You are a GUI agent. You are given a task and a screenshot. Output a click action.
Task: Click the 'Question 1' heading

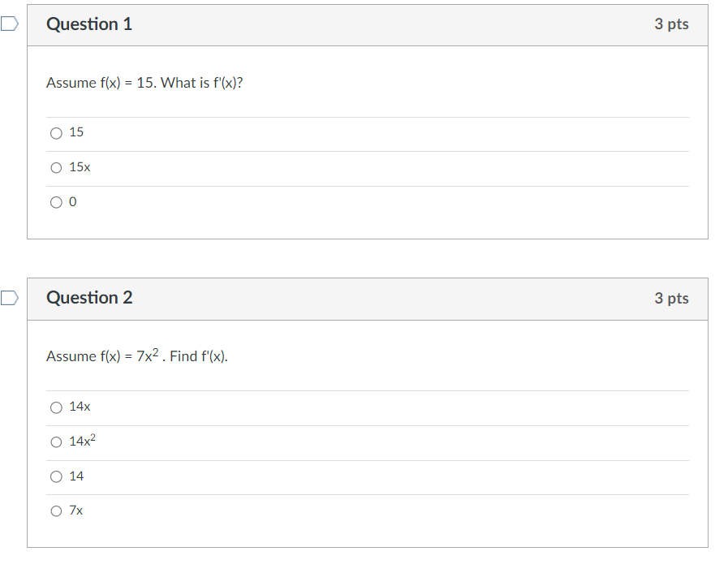(89, 24)
